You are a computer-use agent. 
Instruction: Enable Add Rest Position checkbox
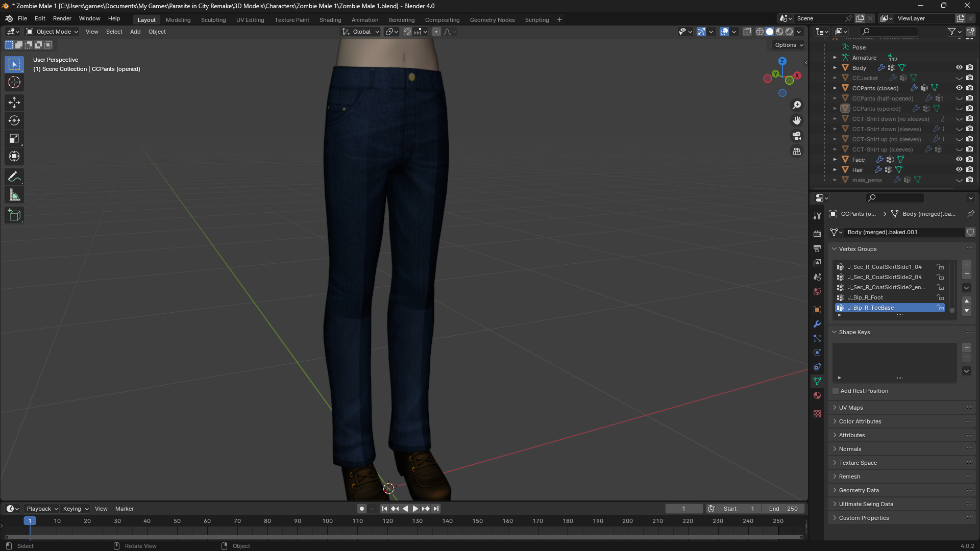(x=836, y=391)
